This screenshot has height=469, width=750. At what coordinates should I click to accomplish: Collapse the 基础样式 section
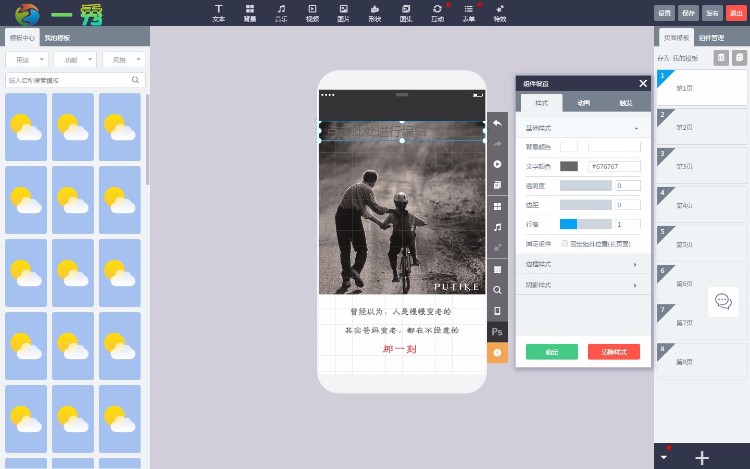[583, 128]
